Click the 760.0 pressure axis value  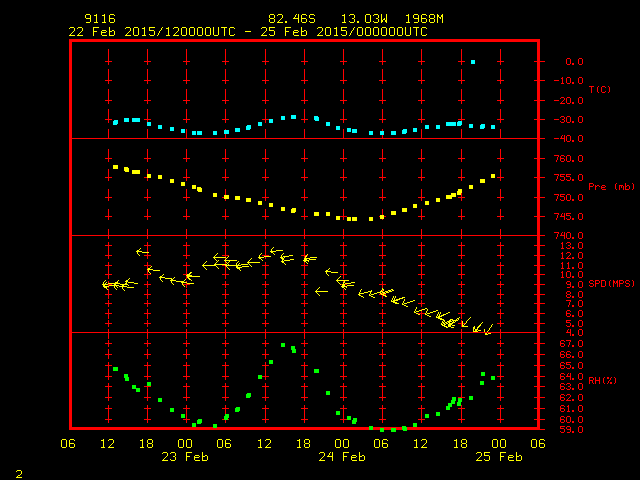tap(569, 158)
